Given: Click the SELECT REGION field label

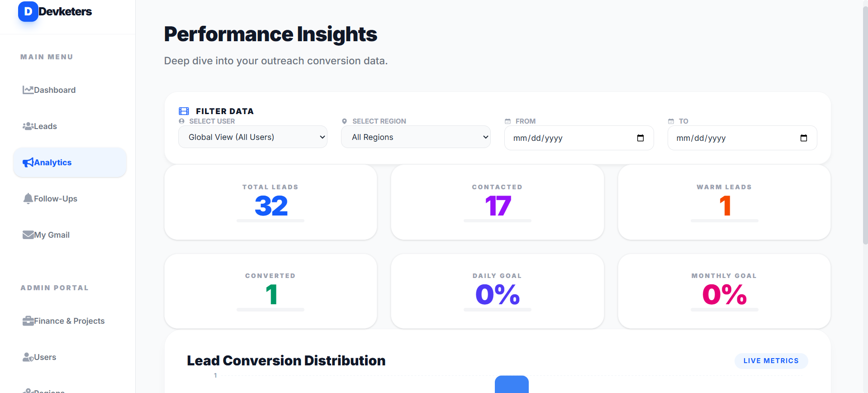Looking at the screenshot, I should click(x=379, y=121).
